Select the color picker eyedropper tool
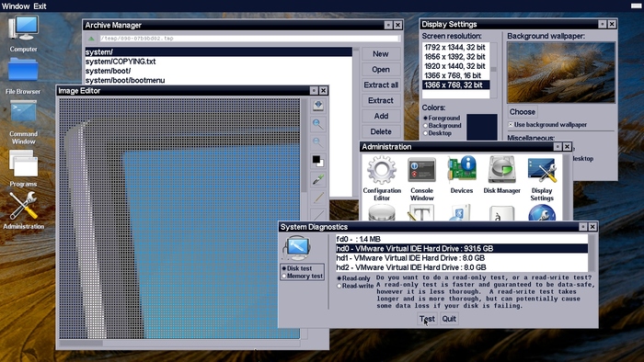 coord(318,179)
